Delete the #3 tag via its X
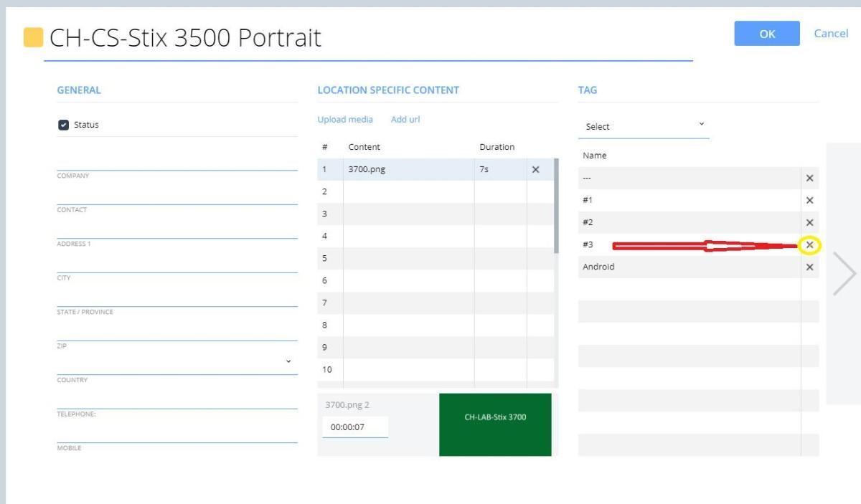 click(809, 245)
